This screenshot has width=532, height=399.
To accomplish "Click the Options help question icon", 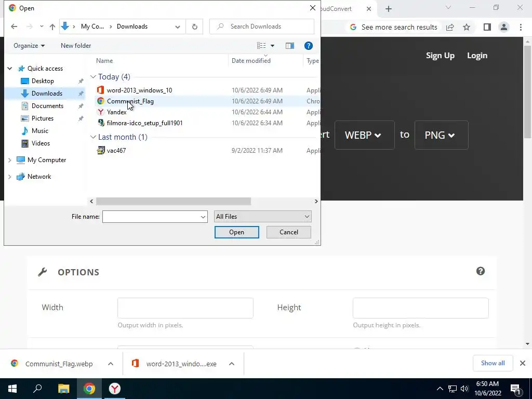I will [x=481, y=271].
